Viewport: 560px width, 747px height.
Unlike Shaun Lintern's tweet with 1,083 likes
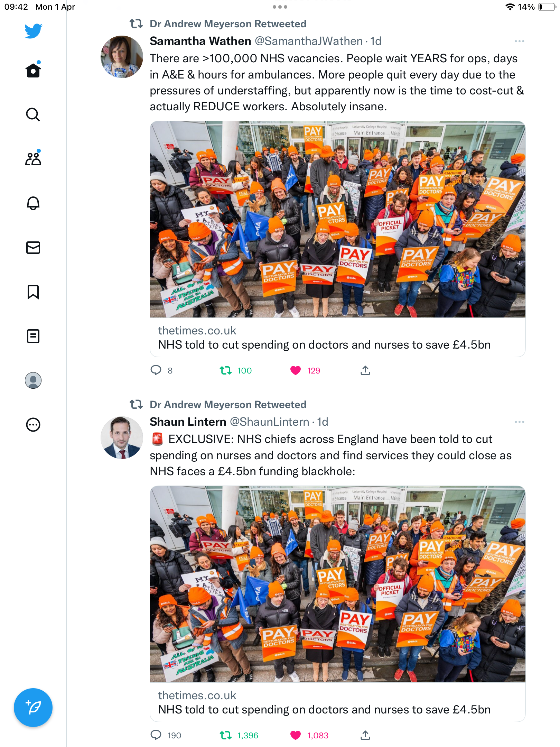(296, 735)
